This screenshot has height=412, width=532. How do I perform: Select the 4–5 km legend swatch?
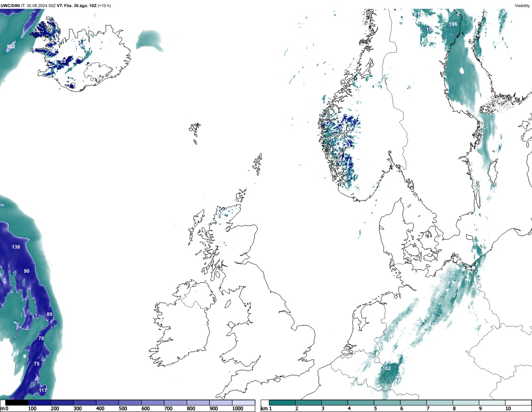[x=361, y=402]
